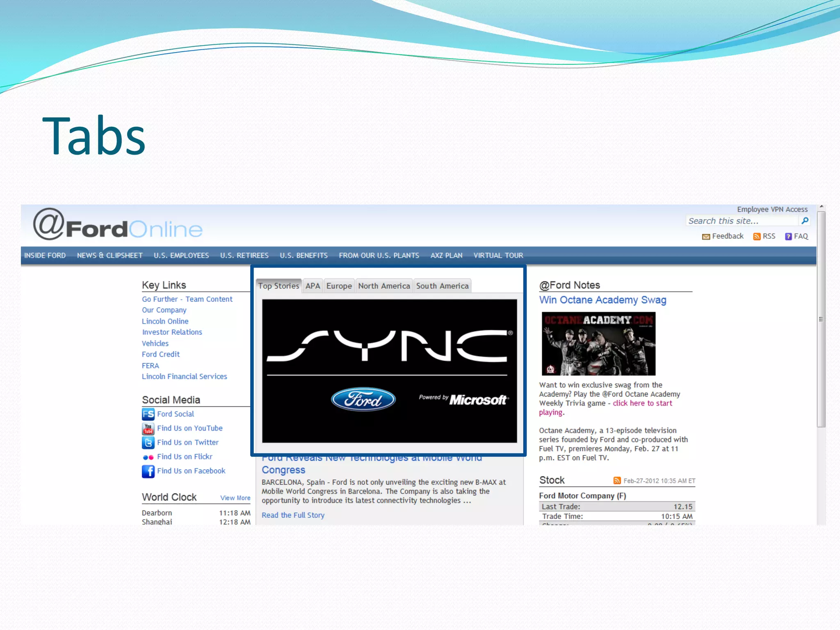Viewport: 840px width, 630px height.
Task: Click the search magnifier icon
Action: point(805,221)
